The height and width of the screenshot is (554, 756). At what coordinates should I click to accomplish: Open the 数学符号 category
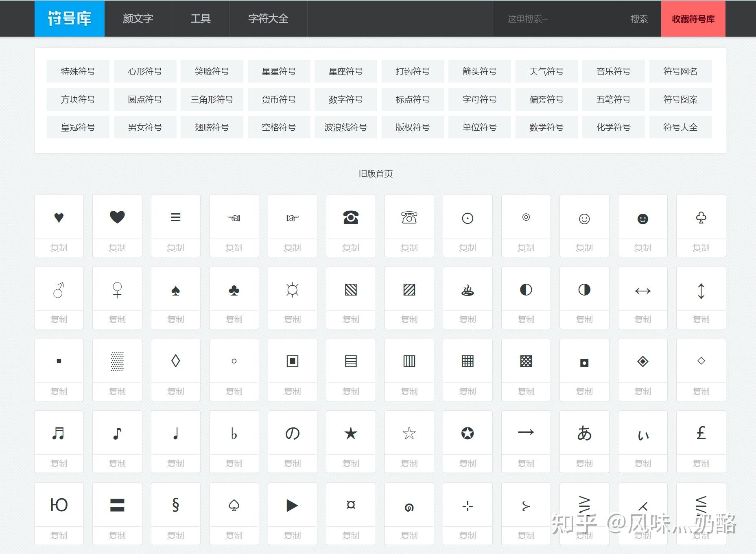click(546, 127)
